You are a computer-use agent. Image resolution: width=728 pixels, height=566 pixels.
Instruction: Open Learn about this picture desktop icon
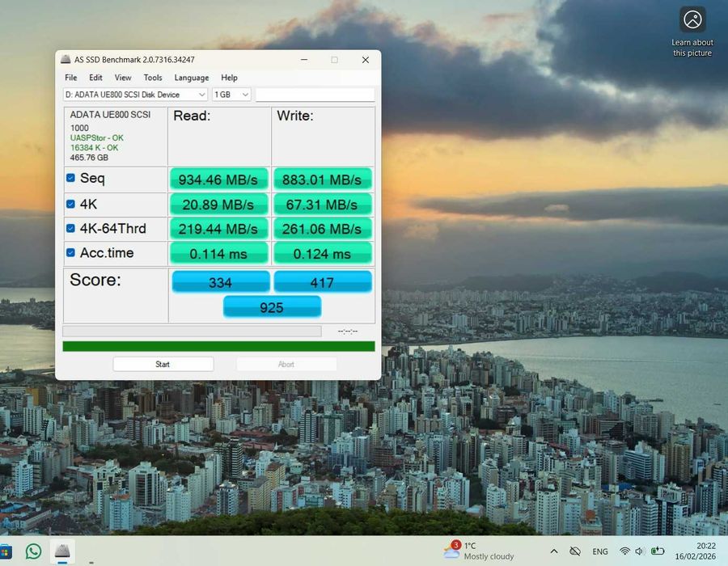click(x=692, y=32)
